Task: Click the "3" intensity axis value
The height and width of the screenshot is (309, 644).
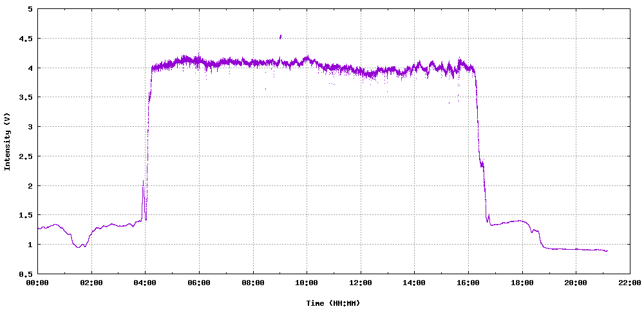Action: (30, 127)
